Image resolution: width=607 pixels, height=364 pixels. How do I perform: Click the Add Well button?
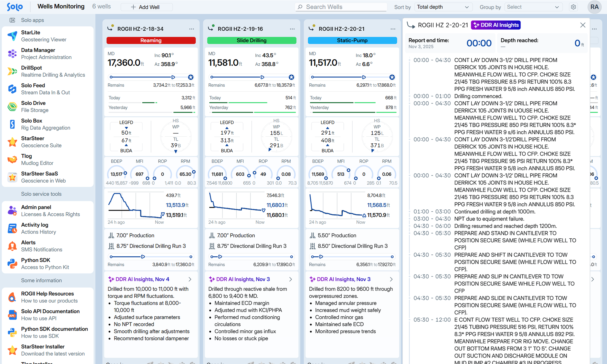click(146, 7)
